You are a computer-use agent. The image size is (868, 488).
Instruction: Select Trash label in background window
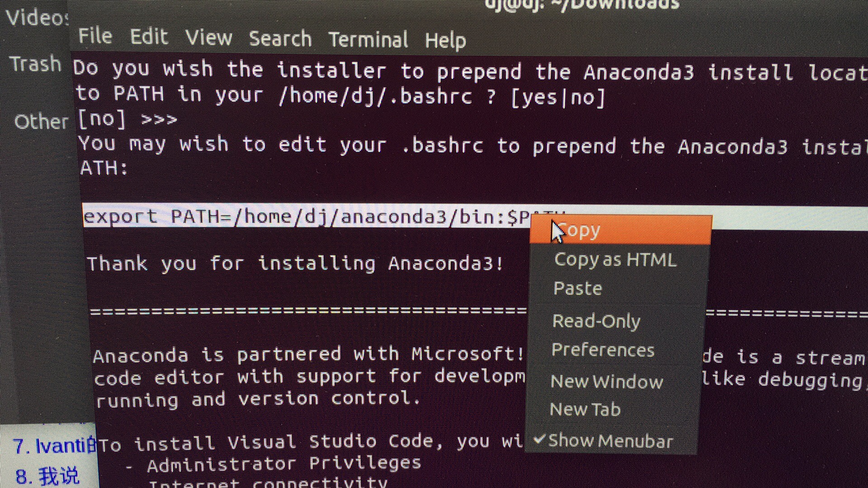(x=36, y=64)
